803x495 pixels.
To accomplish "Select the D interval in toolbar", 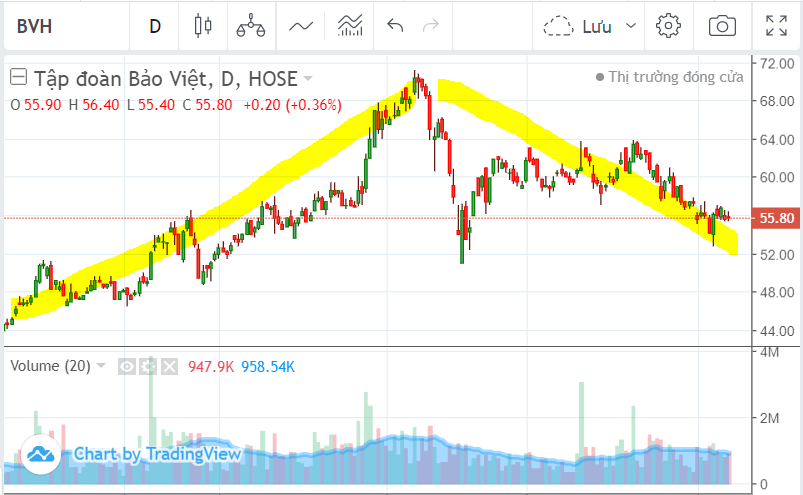I will pos(155,26).
